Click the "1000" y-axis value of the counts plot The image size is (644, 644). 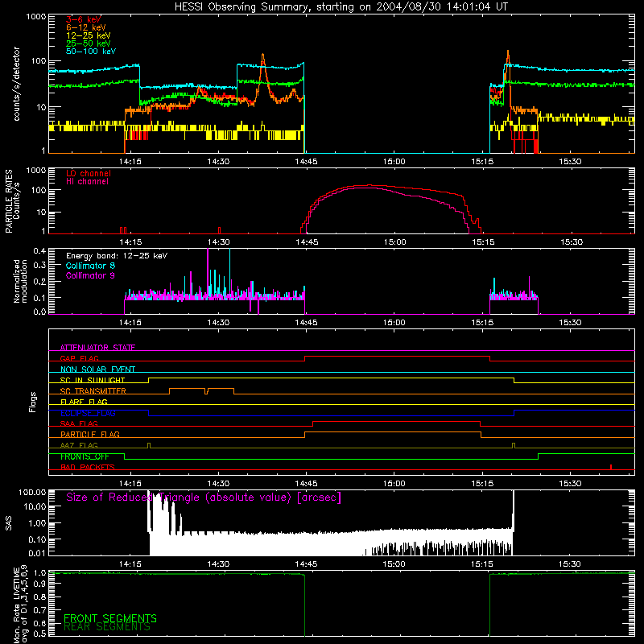point(35,17)
